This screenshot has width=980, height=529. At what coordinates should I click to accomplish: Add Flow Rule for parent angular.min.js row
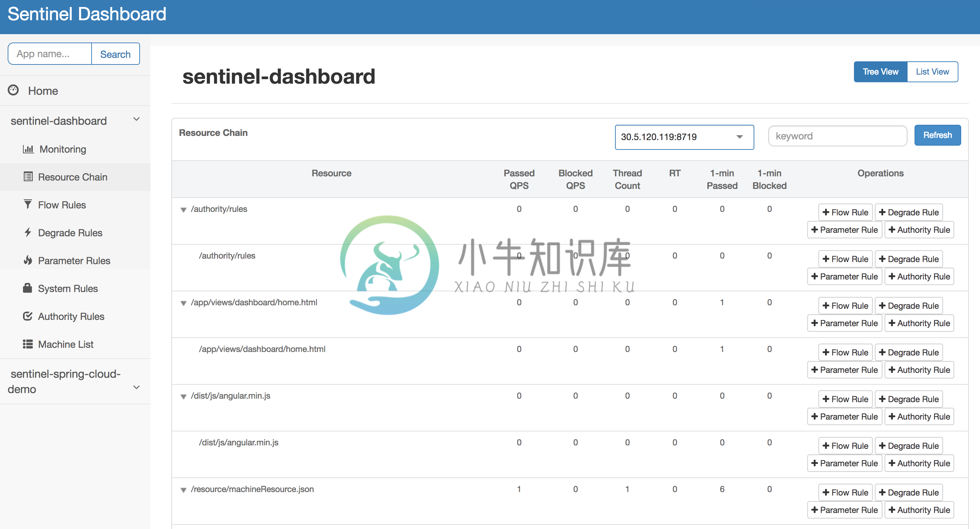pyautogui.click(x=845, y=399)
